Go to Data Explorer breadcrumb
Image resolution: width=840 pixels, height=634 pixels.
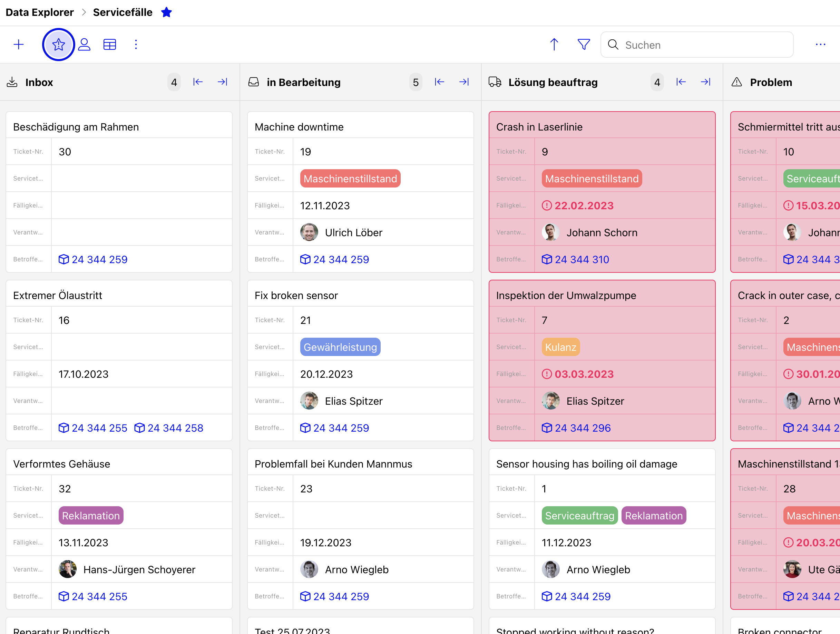[x=39, y=12]
